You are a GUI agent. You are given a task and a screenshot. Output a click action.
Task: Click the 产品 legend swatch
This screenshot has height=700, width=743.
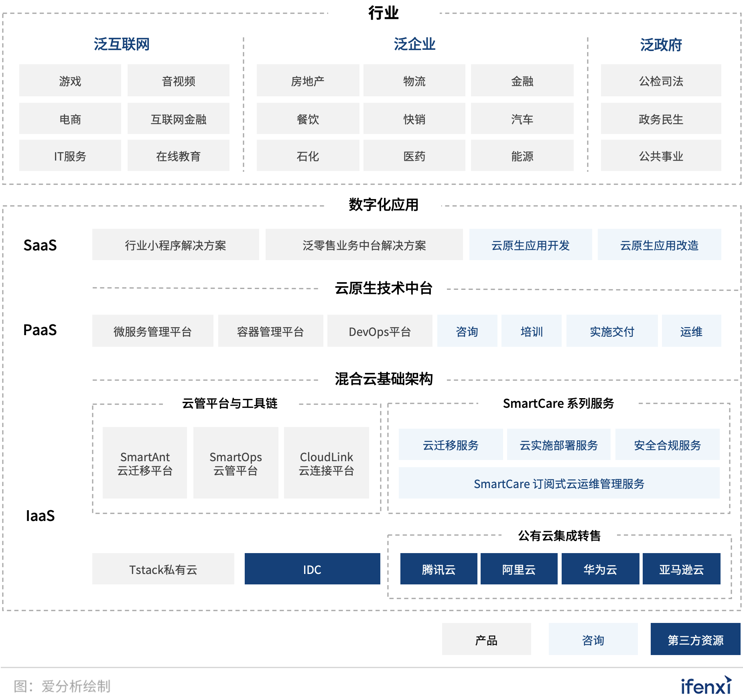[486, 639]
